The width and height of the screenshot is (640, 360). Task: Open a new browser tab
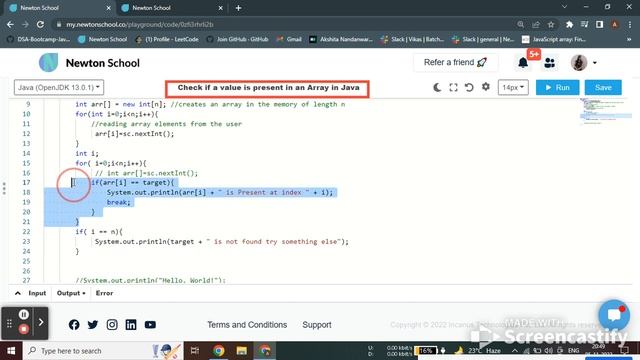coord(238,8)
